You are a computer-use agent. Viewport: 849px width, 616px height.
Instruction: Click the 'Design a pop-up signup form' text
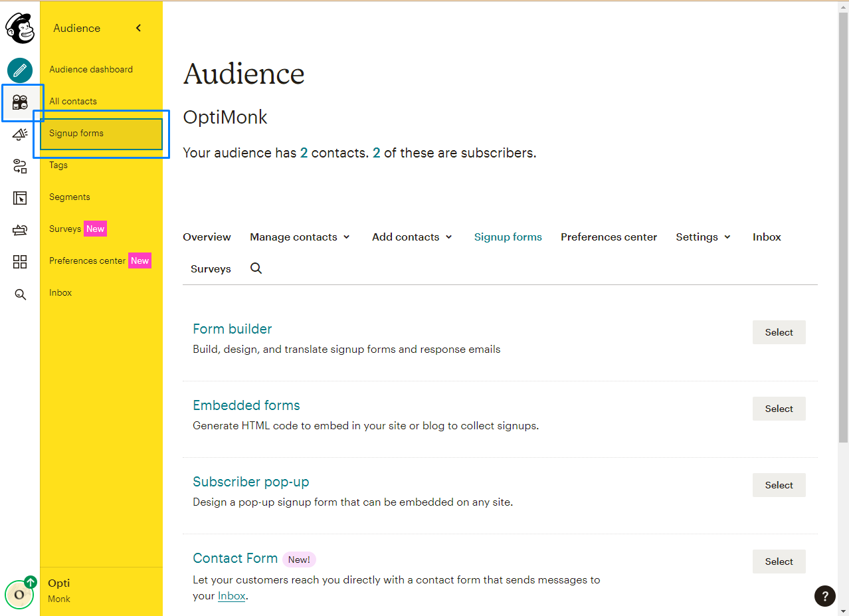353,502
